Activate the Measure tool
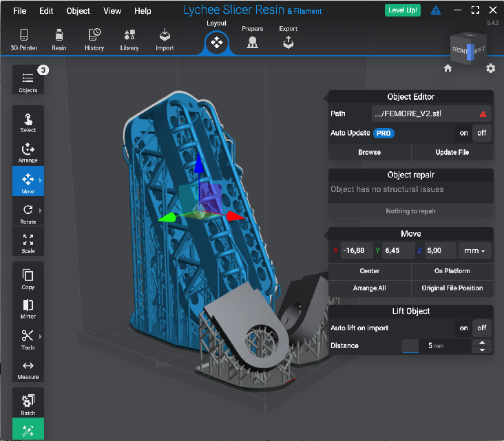This screenshot has height=441, width=504. [x=28, y=369]
